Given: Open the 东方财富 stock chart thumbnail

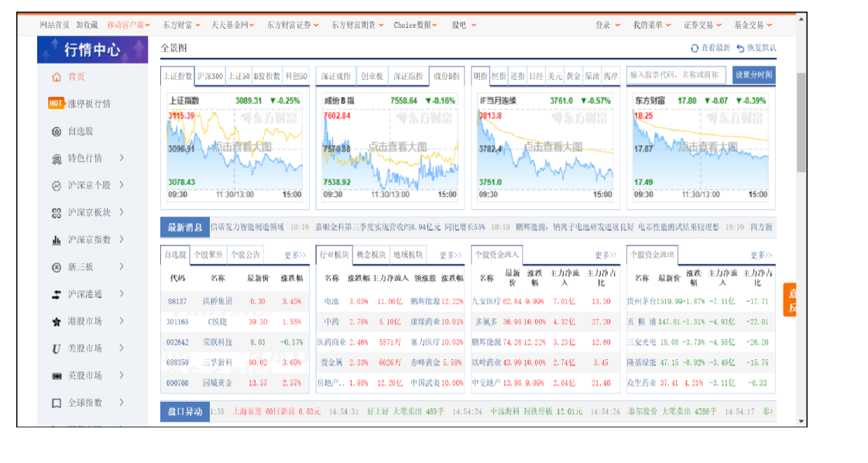Looking at the screenshot, I should coord(701,147).
